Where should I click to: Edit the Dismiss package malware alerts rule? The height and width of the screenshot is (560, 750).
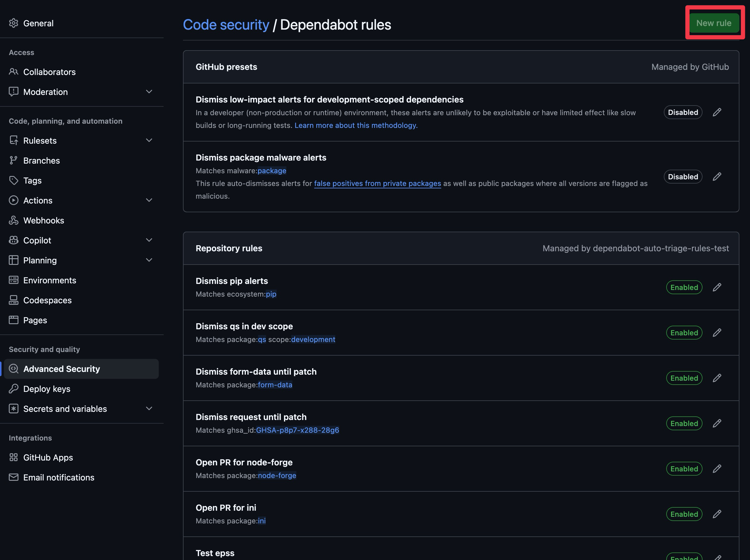coord(717,177)
